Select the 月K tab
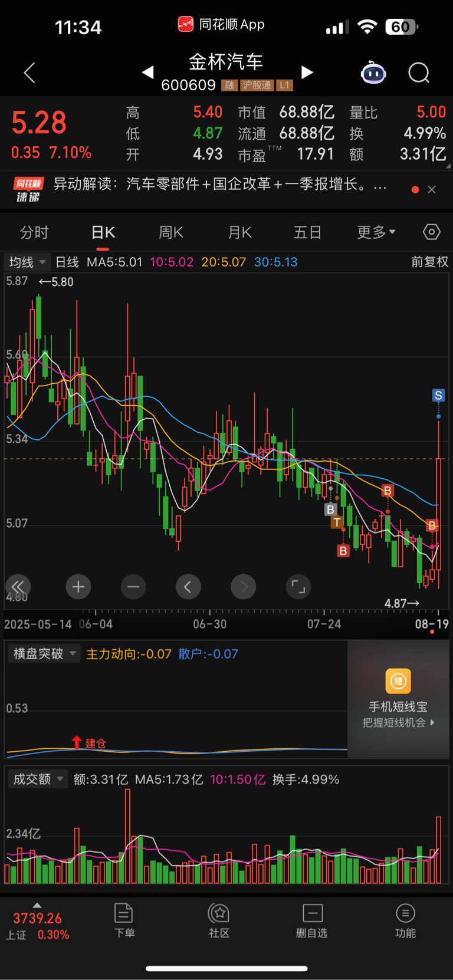The height and width of the screenshot is (980, 453). coord(240,232)
